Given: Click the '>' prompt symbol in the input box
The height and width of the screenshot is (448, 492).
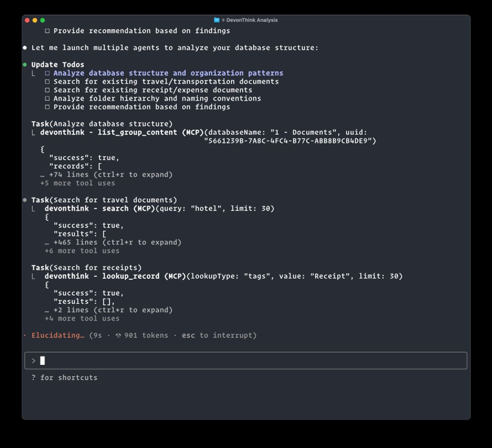Looking at the screenshot, I should click(x=33, y=361).
